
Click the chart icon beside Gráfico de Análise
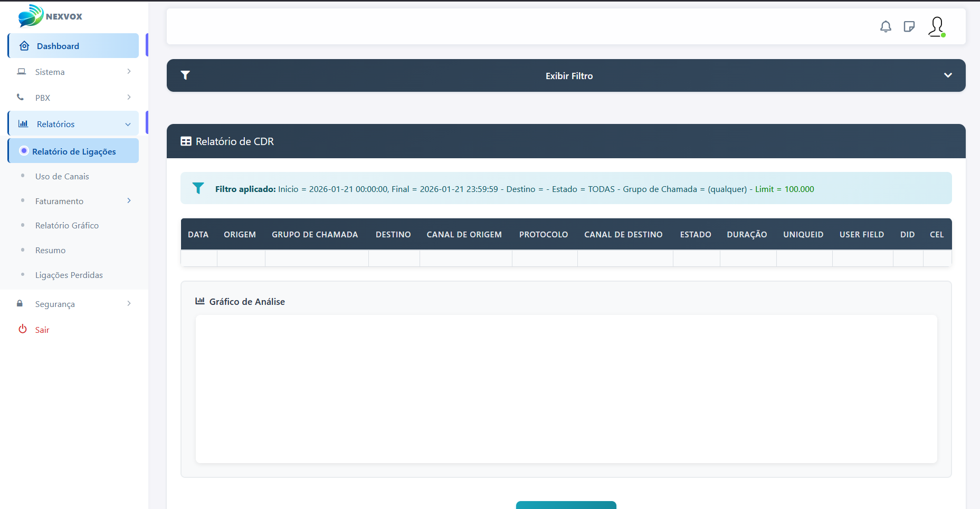[200, 301]
